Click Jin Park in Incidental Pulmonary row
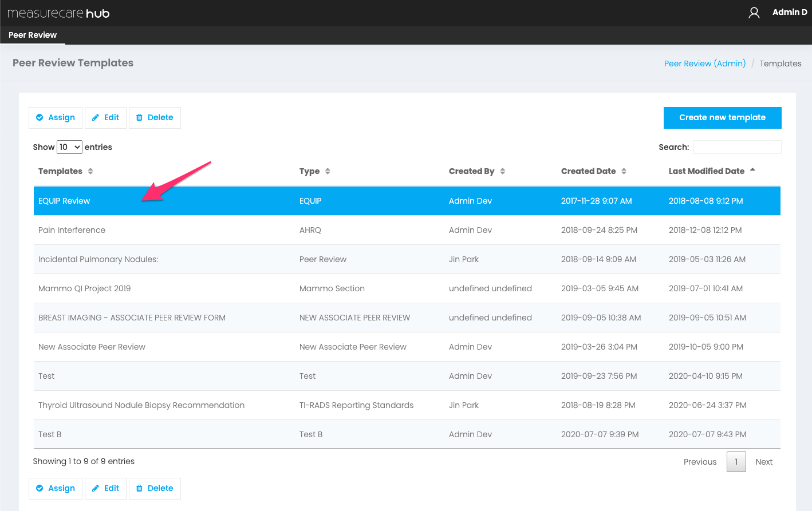The height and width of the screenshot is (511, 812). point(464,259)
